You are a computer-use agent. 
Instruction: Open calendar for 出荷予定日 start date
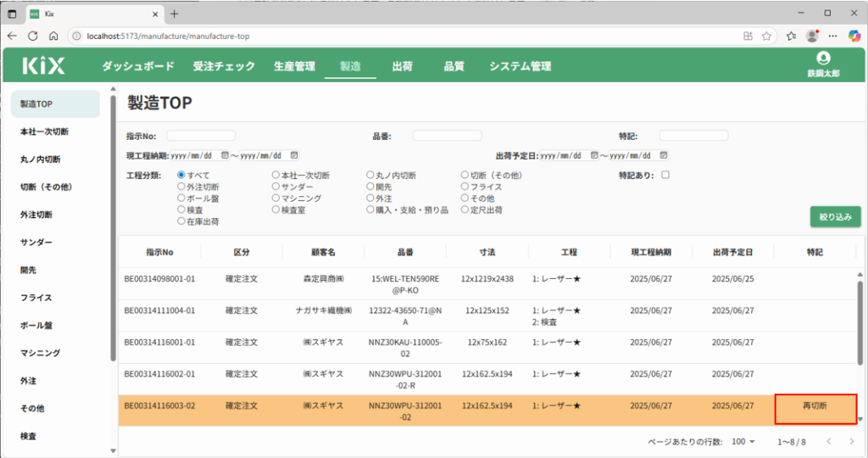pyautogui.click(x=594, y=155)
